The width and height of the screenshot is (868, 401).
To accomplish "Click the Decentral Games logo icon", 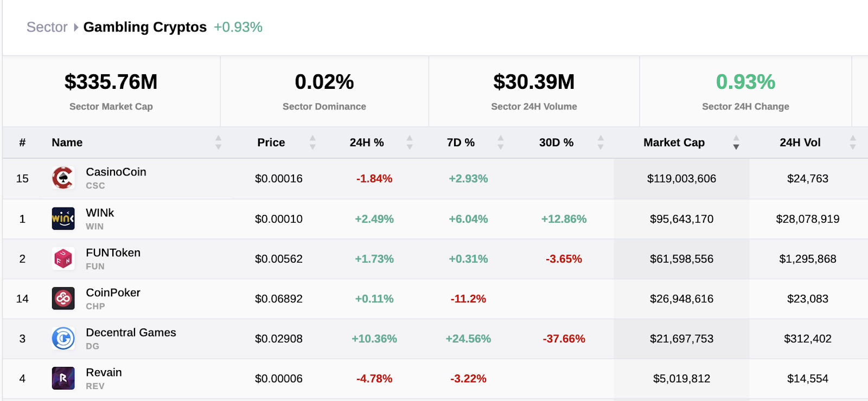I will coord(63,339).
